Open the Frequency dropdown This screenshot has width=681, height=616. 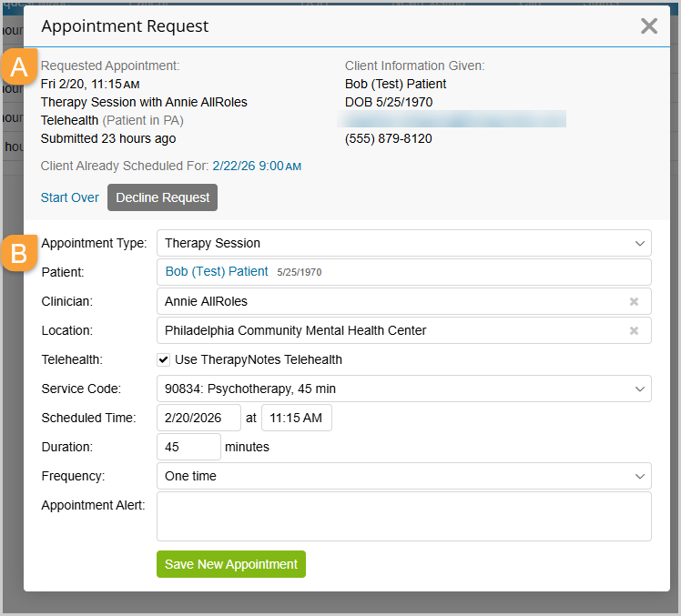coord(404,476)
